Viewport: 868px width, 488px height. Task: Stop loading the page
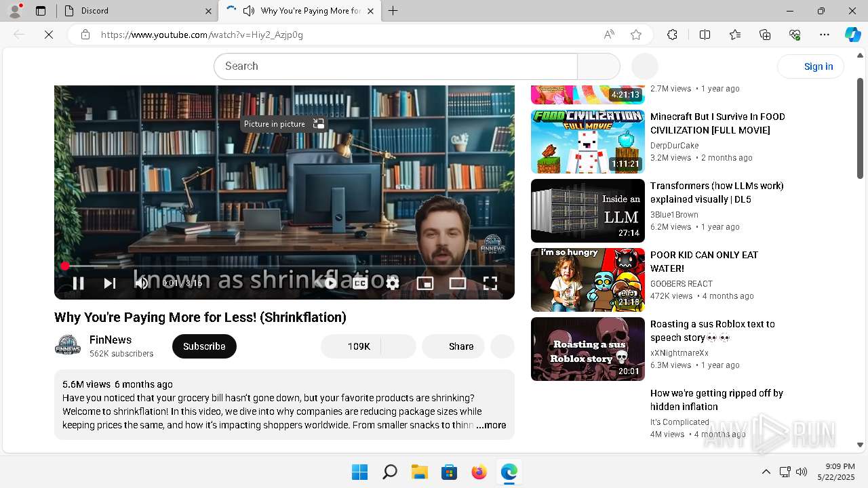[49, 35]
